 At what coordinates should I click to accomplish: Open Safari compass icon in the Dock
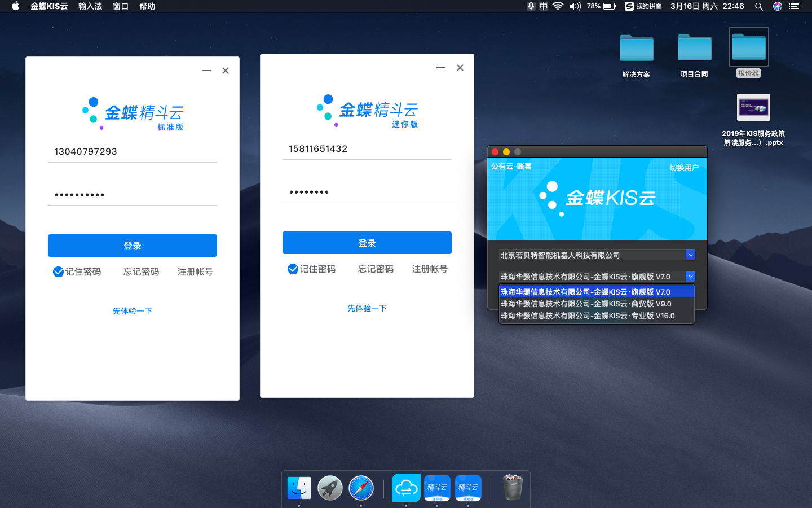[361, 488]
